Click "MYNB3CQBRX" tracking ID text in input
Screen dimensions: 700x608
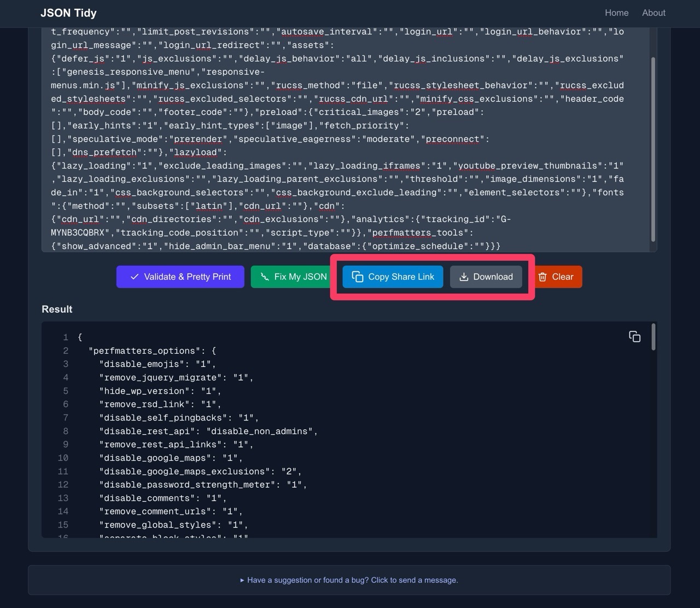point(78,232)
